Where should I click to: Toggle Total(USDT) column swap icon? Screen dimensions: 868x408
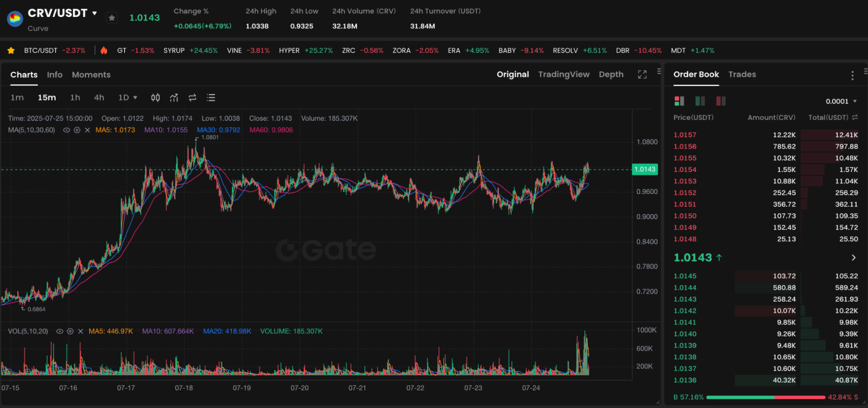point(855,118)
